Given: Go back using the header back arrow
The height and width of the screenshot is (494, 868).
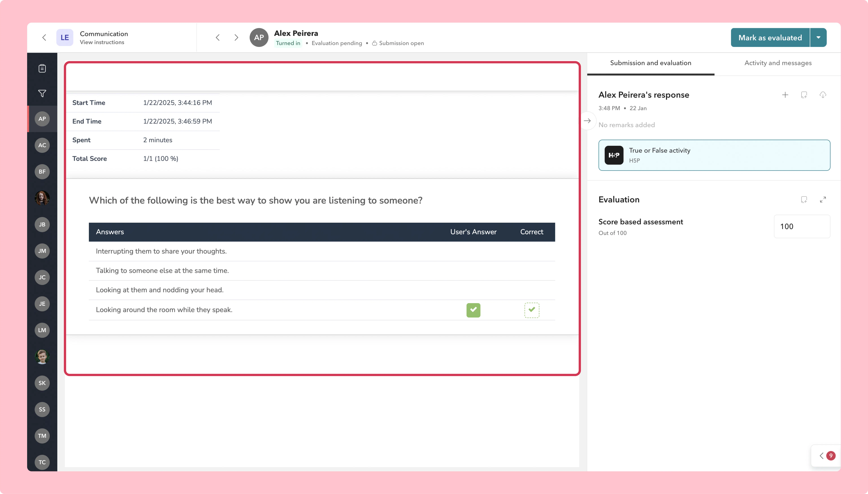Looking at the screenshot, I should [x=44, y=37].
